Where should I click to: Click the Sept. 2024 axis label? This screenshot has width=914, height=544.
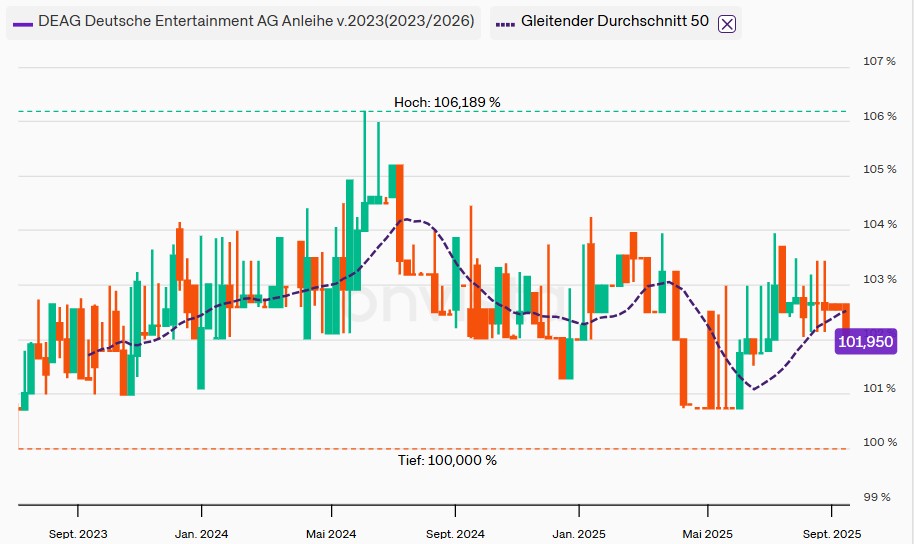[455, 534]
